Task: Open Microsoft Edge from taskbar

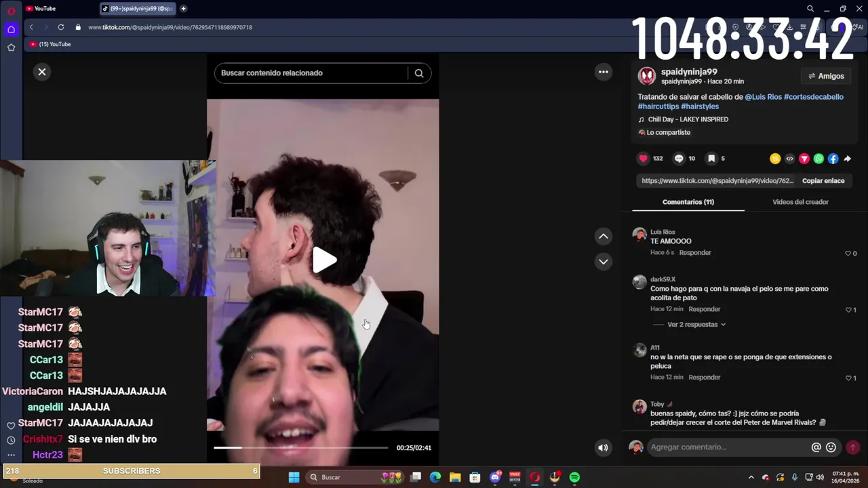Action: click(435, 477)
